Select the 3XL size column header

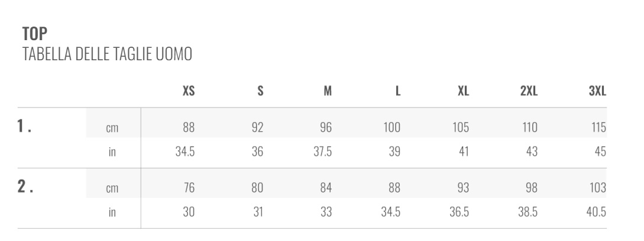597,91
